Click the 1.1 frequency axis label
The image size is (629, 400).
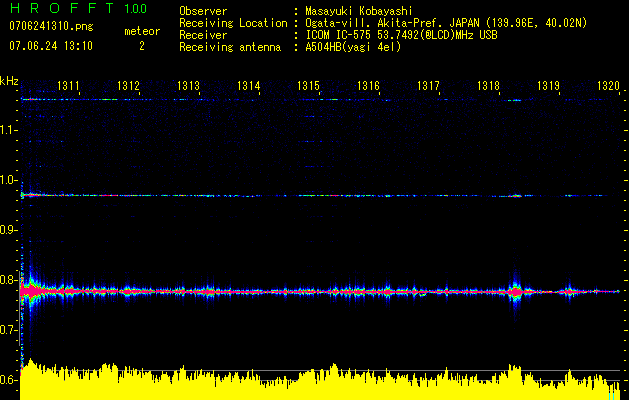[x=9, y=130]
